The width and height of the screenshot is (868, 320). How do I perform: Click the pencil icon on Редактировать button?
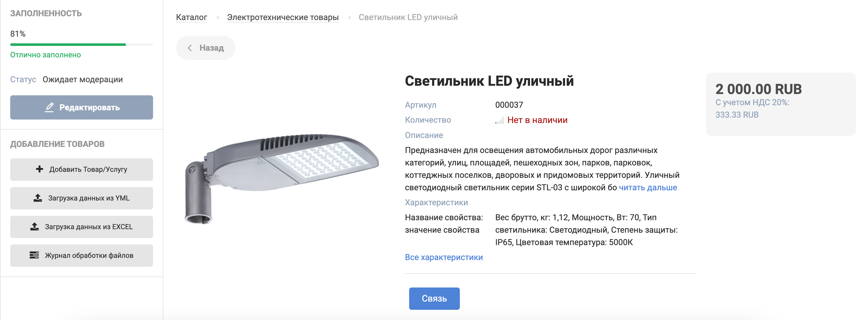tap(49, 107)
